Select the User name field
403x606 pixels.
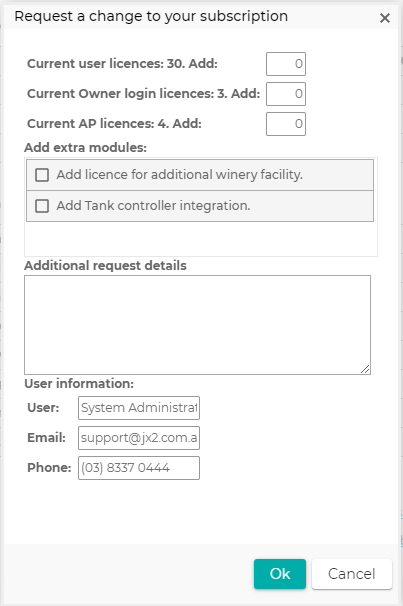139,408
